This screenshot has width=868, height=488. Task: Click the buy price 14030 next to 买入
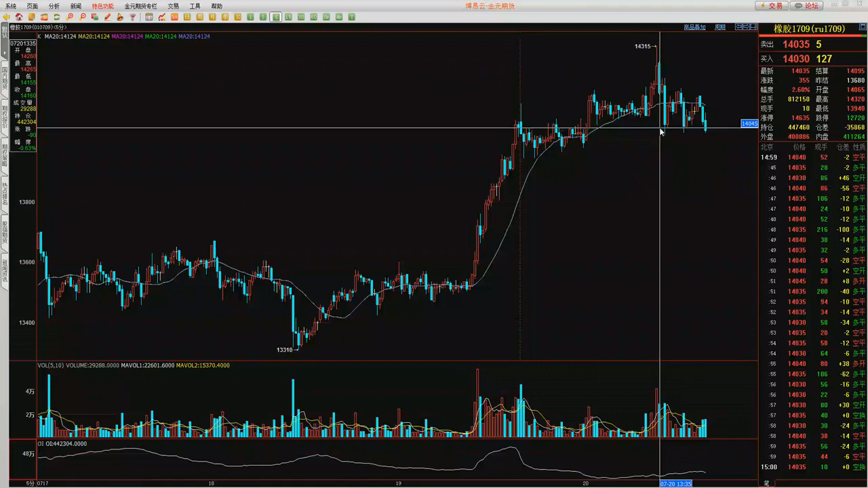pos(796,59)
